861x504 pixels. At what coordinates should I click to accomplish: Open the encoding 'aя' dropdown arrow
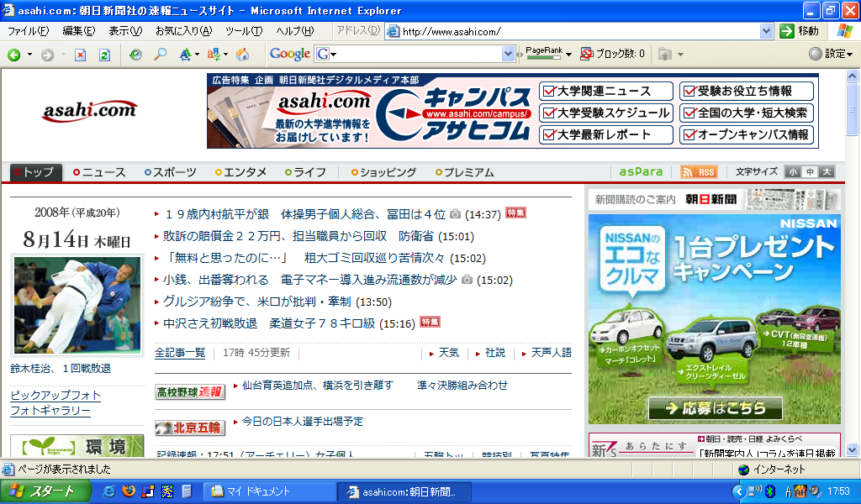pyautogui.click(x=225, y=55)
